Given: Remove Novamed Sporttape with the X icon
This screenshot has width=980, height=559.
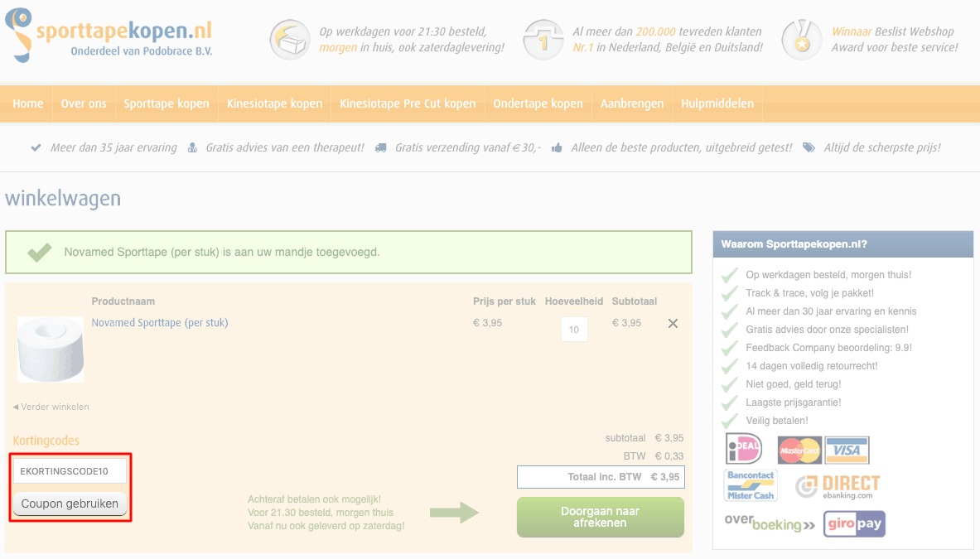Looking at the screenshot, I should (x=673, y=324).
